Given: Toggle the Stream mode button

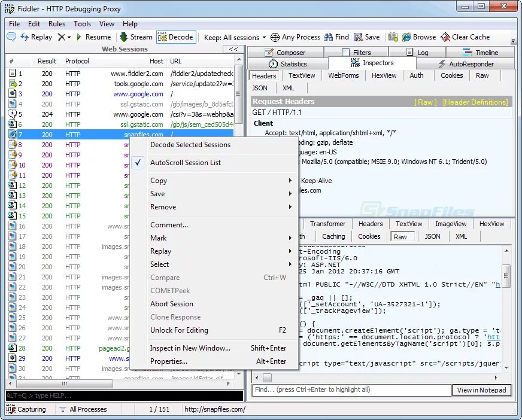Looking at the screenshot, I should [x=136, y=37].
